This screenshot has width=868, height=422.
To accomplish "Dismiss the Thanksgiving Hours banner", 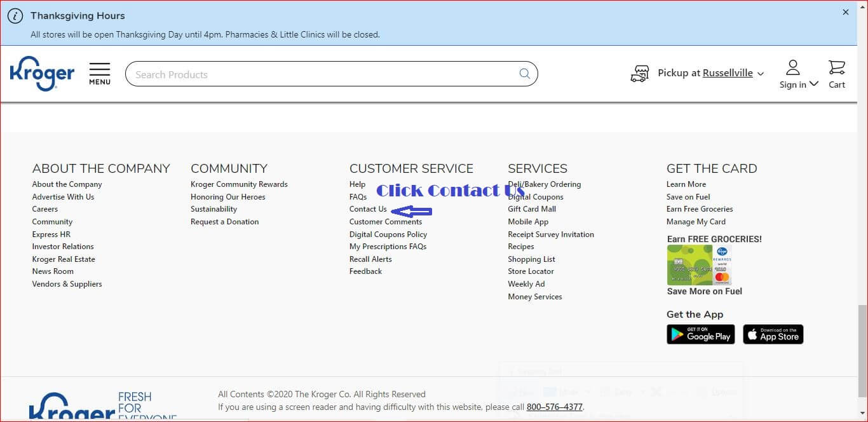I will [845, 12].
